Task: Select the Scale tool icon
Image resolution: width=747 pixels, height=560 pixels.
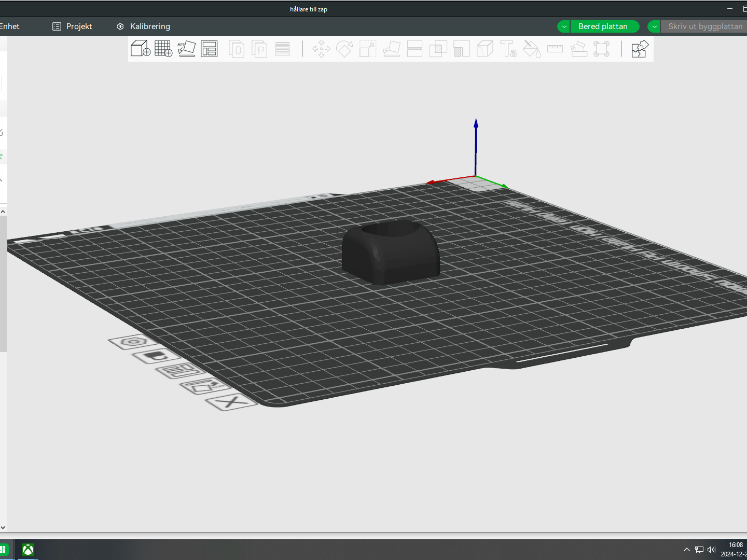Action: click(x=368, y=49)
